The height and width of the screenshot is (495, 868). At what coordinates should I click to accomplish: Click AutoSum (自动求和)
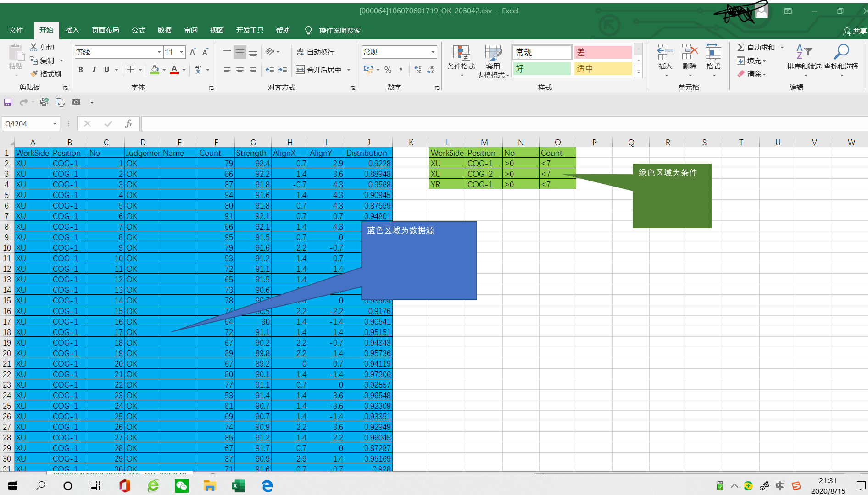[x=756, y=47]
